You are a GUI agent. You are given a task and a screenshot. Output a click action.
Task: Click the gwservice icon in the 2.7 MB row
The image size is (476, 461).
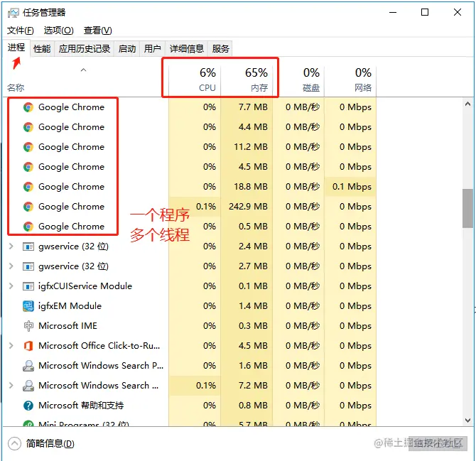[x=28, y=266]
